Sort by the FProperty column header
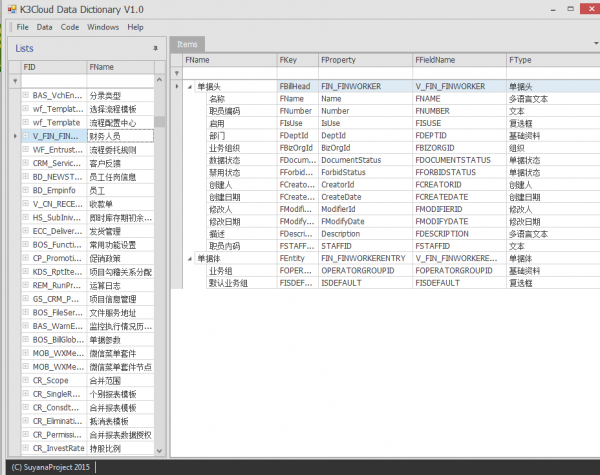Image resolution: width=600 pixels, height=475 pixels. (x=364, y=60)
